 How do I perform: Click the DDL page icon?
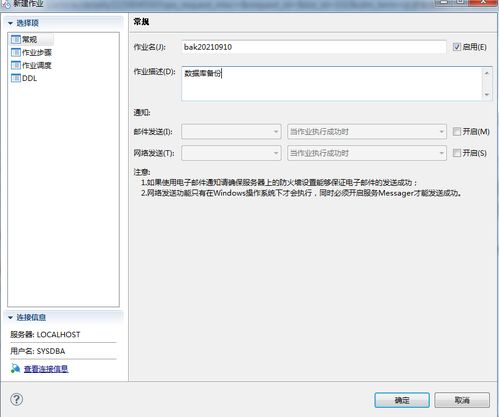[x=16, y=78]
